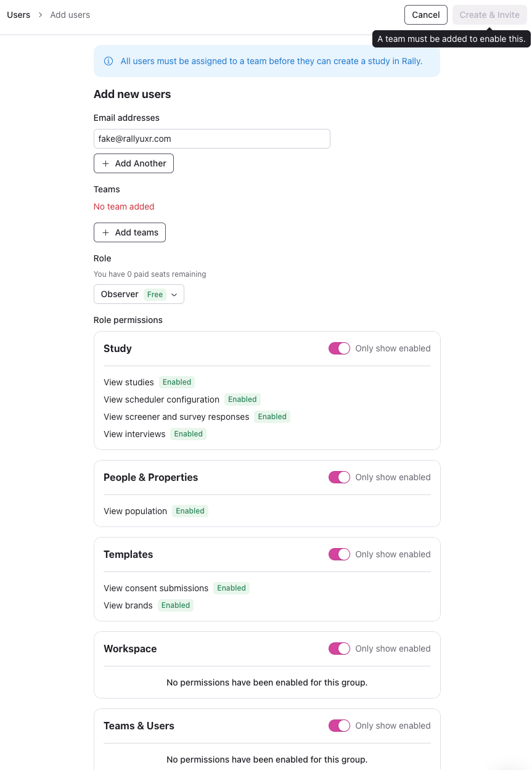
Task: Toggle Only show enabled for Templates
Action: (339, 554)
